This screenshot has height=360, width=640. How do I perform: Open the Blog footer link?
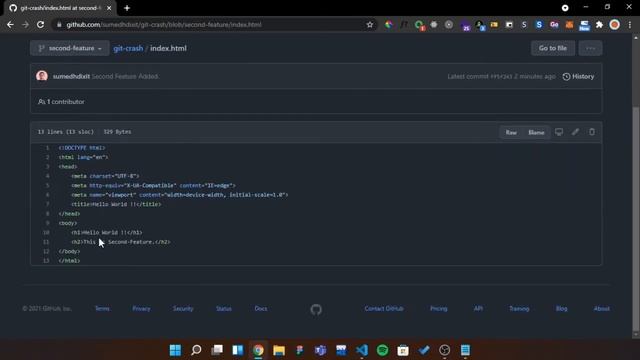(562, 309)
